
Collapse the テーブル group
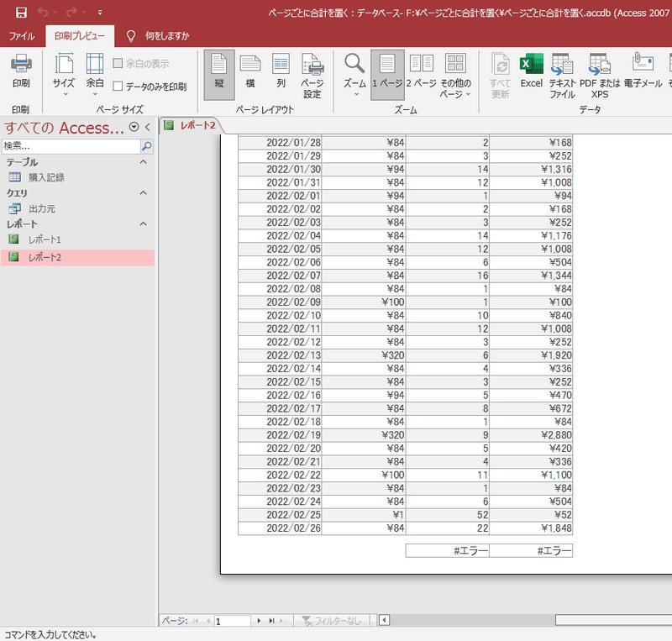pyautogui.click(x=144, y=162)
